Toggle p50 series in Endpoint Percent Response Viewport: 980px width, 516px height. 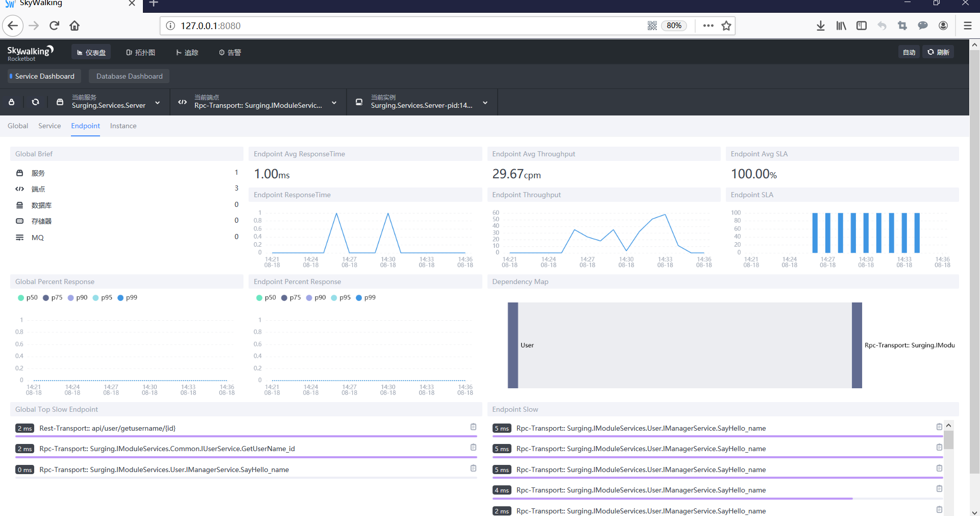(266, 297)
